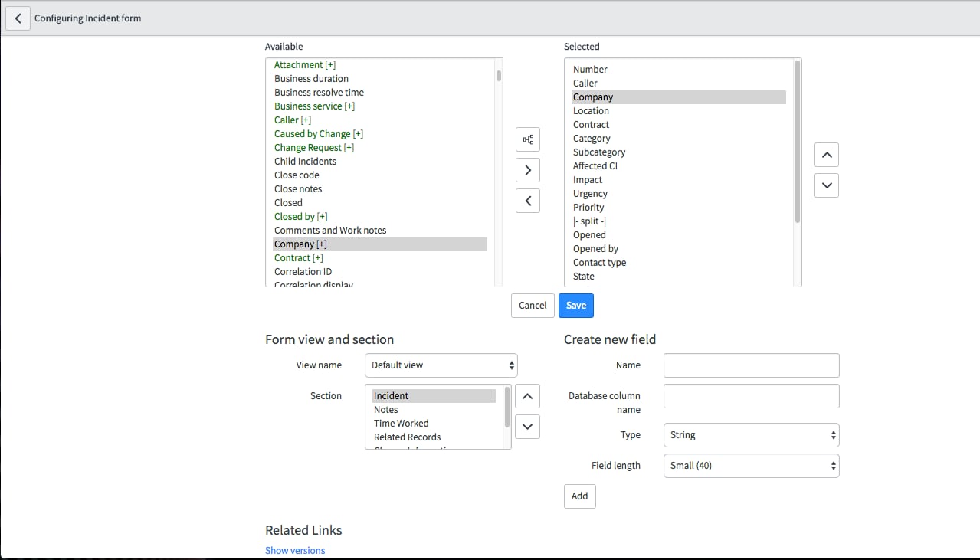Move the Company field down in Selected list

tap(826, 185)
